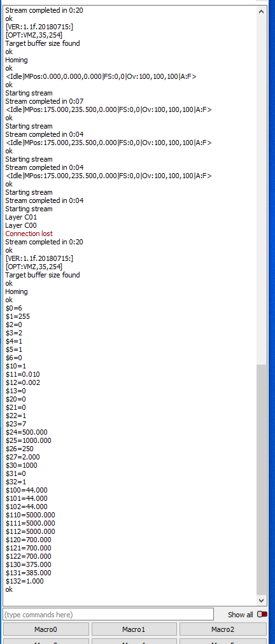Screen dimensions: 275x644
Task: Click the $30=1000 setting line
Action: coord(21,465)
